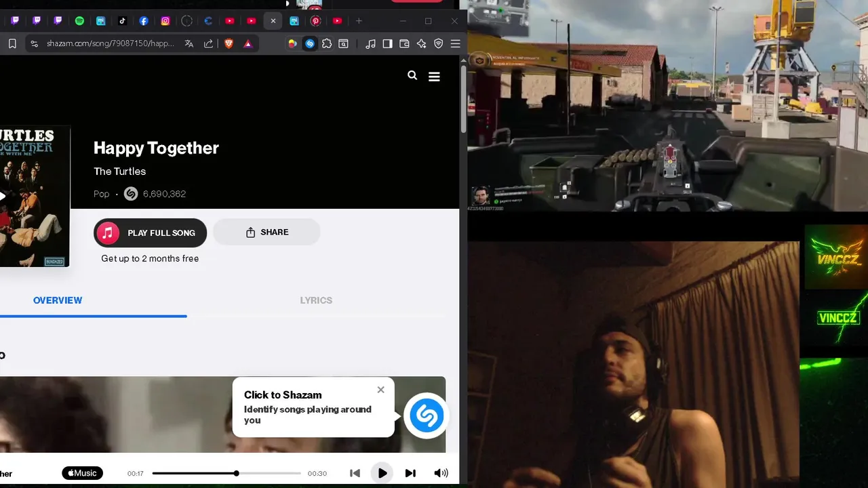Image resolution: width=868 pixels, height=488 pixels.
Task: Open the Shazam page hamburger menu
Action: click(434, 77)
